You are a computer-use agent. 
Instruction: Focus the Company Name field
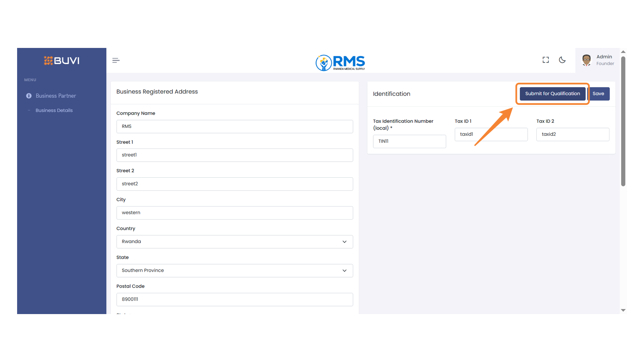(234, 126)
